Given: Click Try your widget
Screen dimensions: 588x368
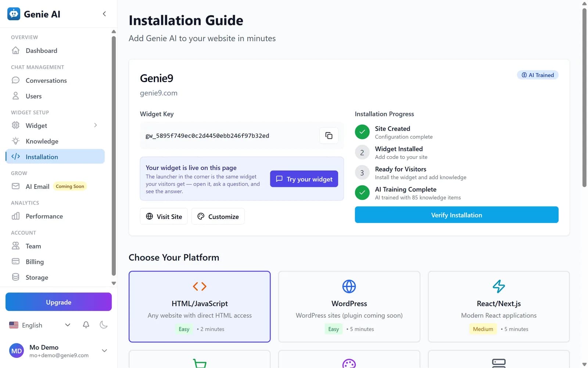Looking at the screenshot, I should (x=304, y=179).
